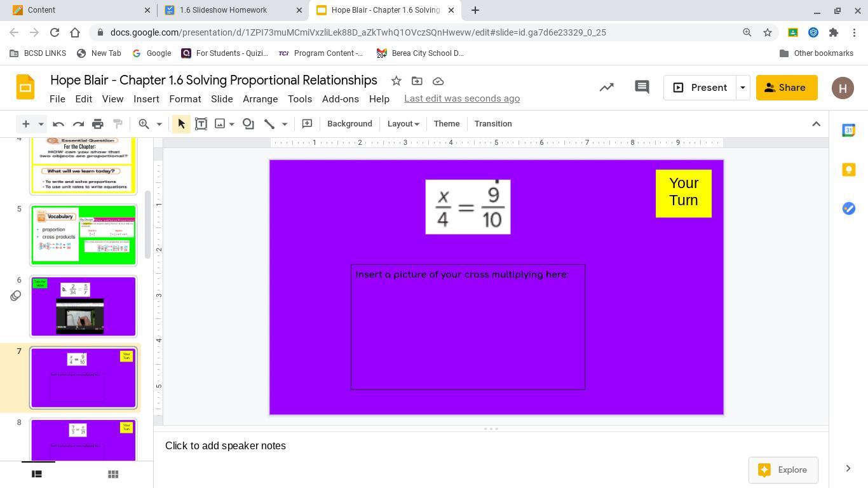
Task: Click the Print icon in toolbar
Action: point(98,124)
